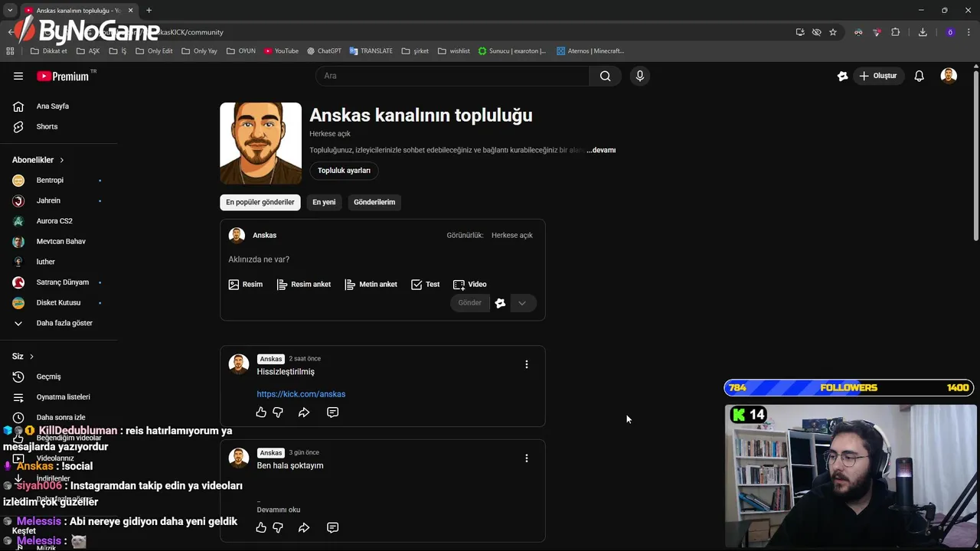
Task: Open the bookmarks apps grid icon
Action: (x=10, y=51)
